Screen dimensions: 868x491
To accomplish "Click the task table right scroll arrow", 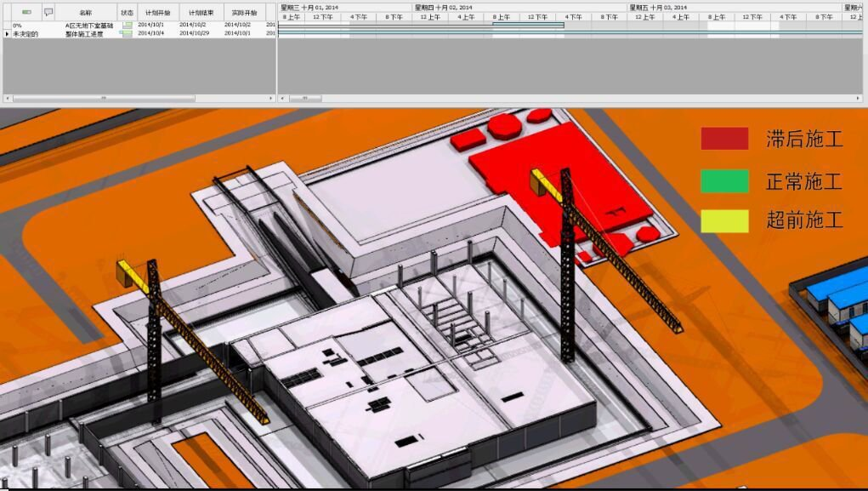I will click(271, 98).
